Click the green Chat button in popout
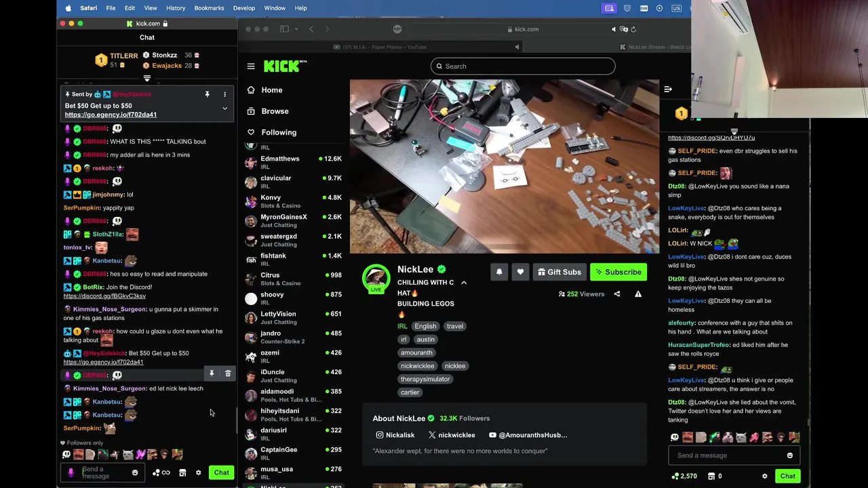The height and width of the screenshot is (488, 868). [x=221, y=472]
